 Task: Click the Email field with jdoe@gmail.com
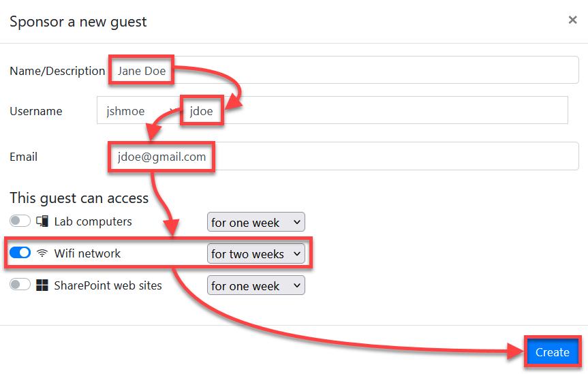(x=343, y=156)
